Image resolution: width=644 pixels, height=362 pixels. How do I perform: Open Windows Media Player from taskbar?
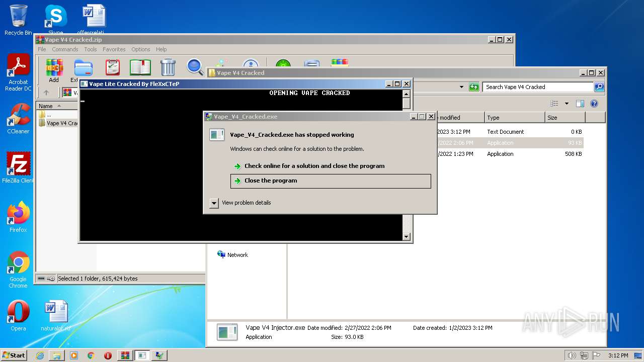pos(74,355)
